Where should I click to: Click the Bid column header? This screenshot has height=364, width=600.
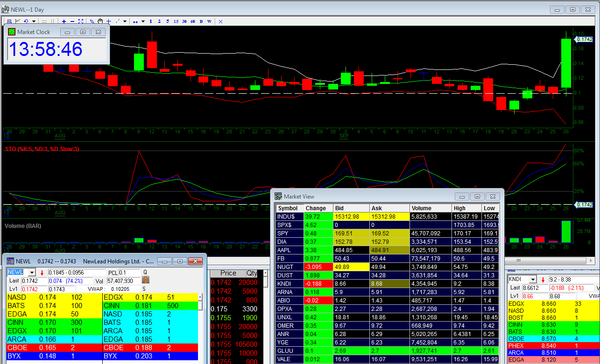[x=351, y=208]
